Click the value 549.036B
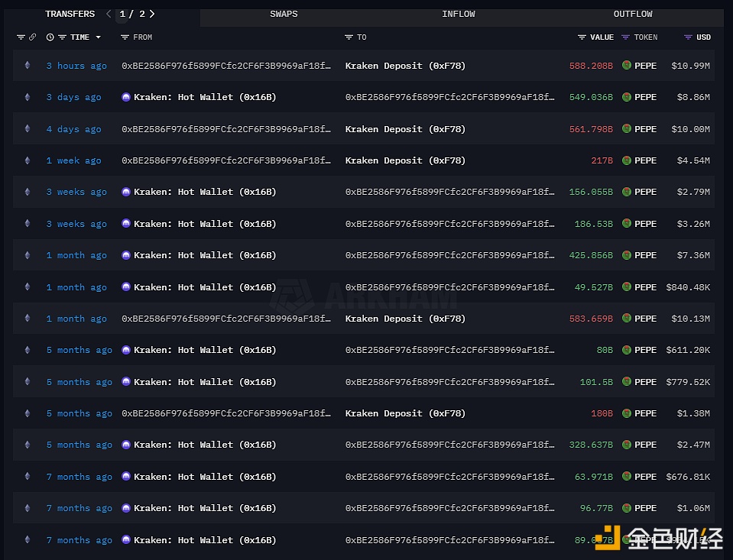Screen dimensions: 733x560 pos(591,97)
